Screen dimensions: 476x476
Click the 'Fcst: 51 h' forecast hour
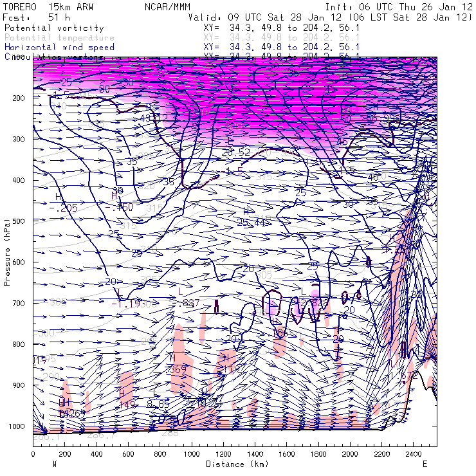[36, 17]
